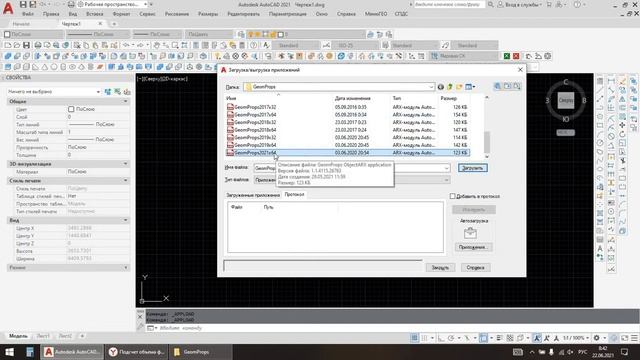
Task: Select the Cone modeling tool
Action: (44, 67)
